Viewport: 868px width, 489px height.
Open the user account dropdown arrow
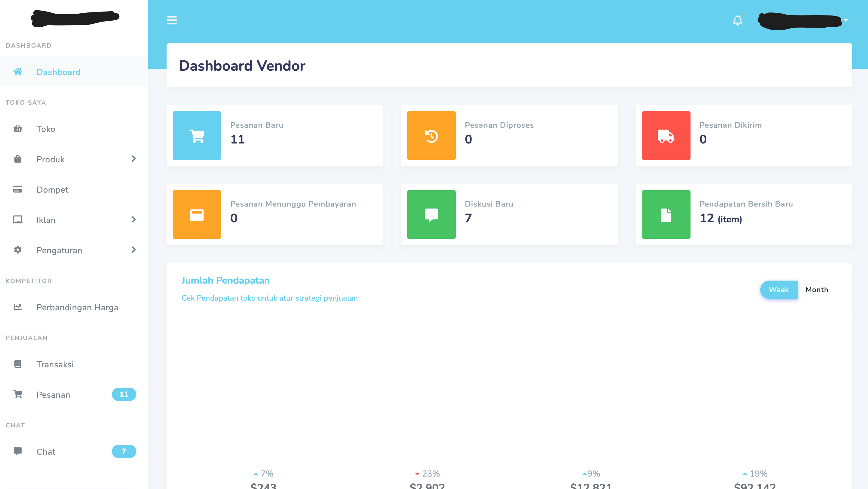pyautogui.click(x=846, y=20)
